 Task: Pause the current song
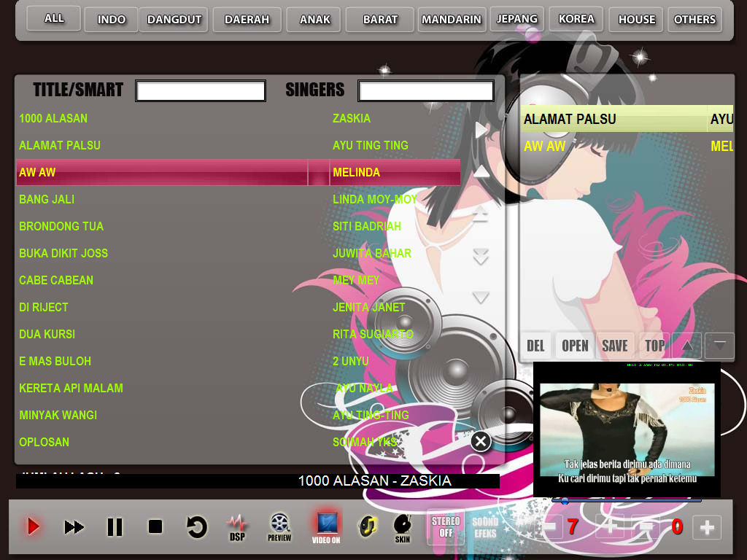tap(115, 526)
